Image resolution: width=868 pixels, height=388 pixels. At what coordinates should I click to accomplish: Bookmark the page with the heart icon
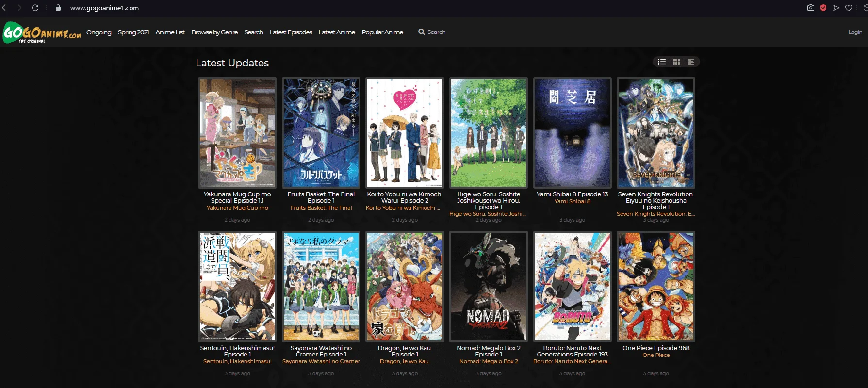click(849, 8)
